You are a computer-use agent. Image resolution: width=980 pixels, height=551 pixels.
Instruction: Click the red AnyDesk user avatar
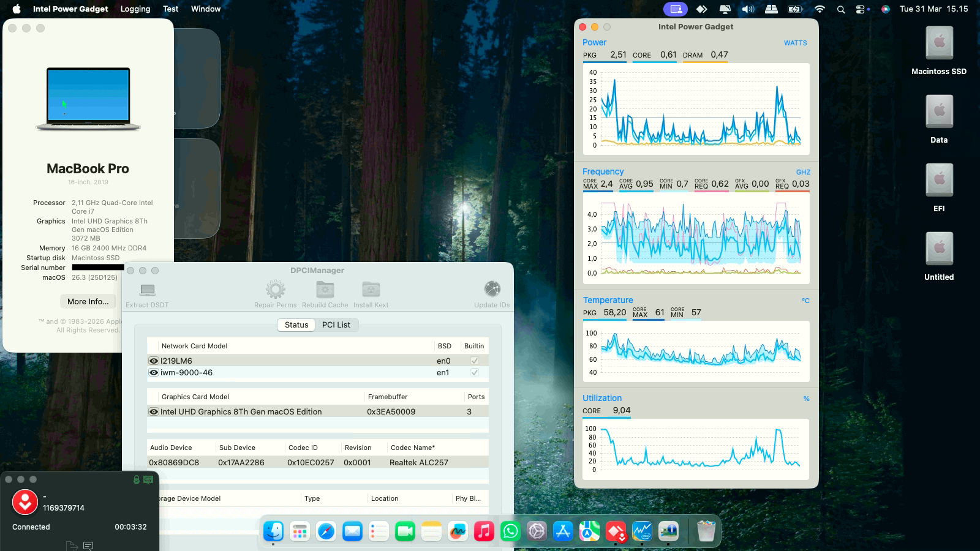25,503
